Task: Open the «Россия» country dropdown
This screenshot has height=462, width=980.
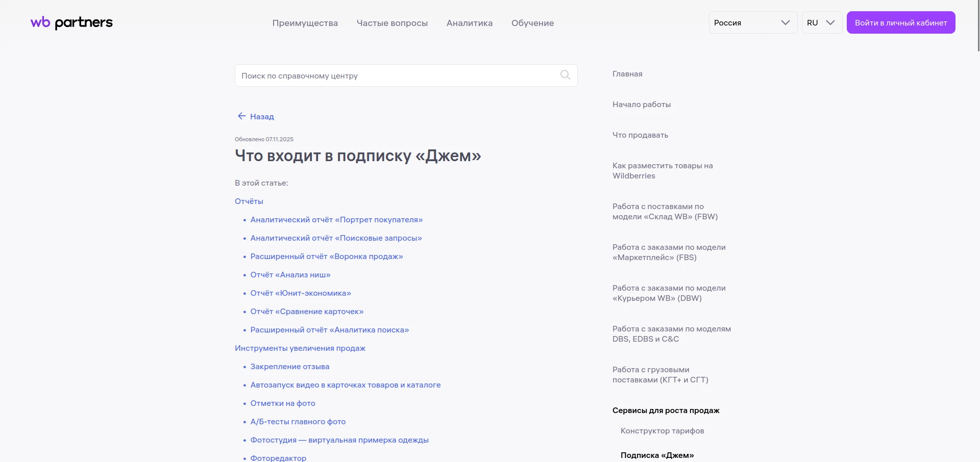Action: tap(752, 22)
